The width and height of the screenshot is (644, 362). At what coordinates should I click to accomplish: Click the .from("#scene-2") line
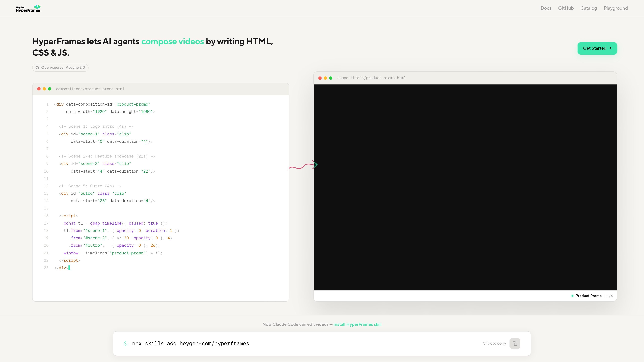pyautogui.click(x=120, y=238)
